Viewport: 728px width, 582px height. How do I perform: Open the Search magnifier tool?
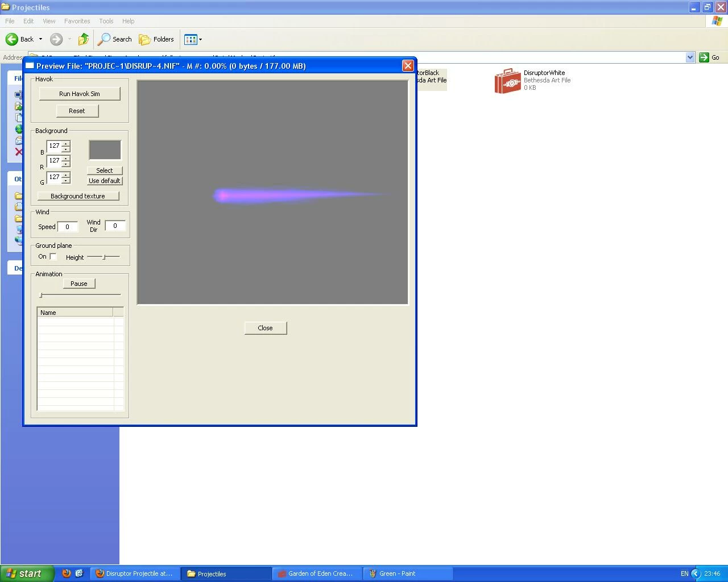pos(104,39)
